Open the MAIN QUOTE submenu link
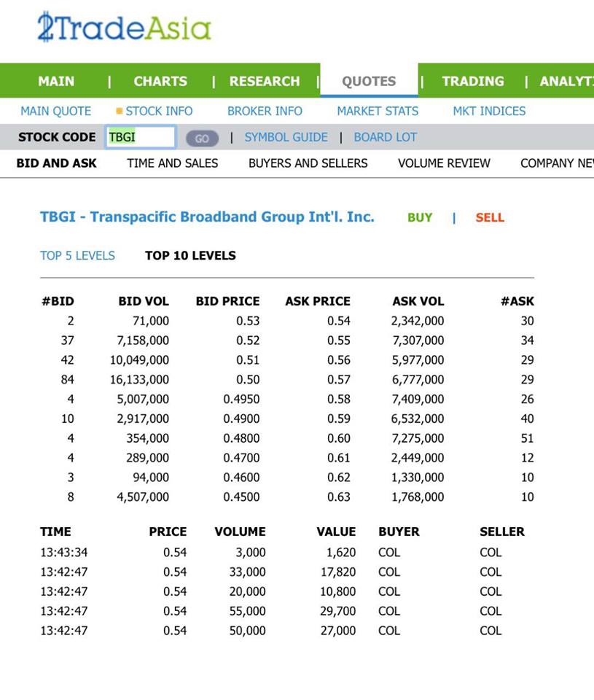This screenshot has height=700, width=594. tap(56, 111)
